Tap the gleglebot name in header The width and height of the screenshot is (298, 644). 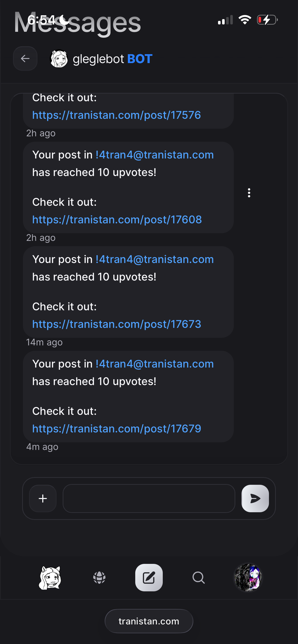pos(98,59)
